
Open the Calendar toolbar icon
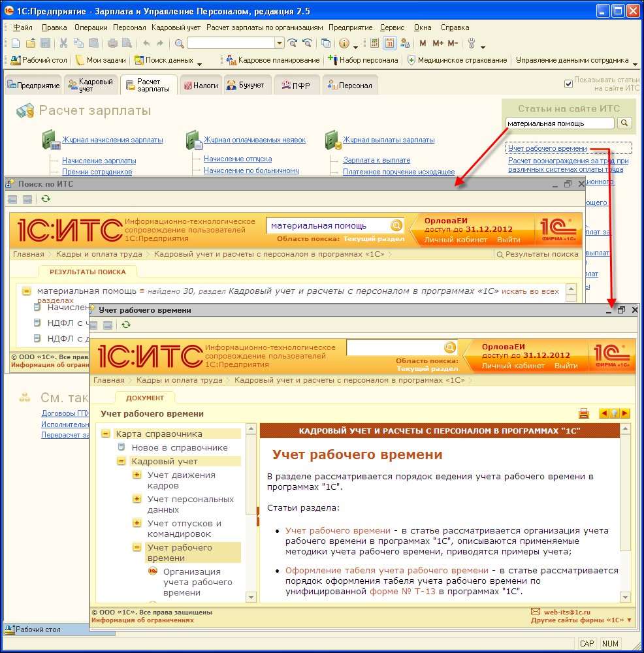pyautogui.click(x=389, y=43)
